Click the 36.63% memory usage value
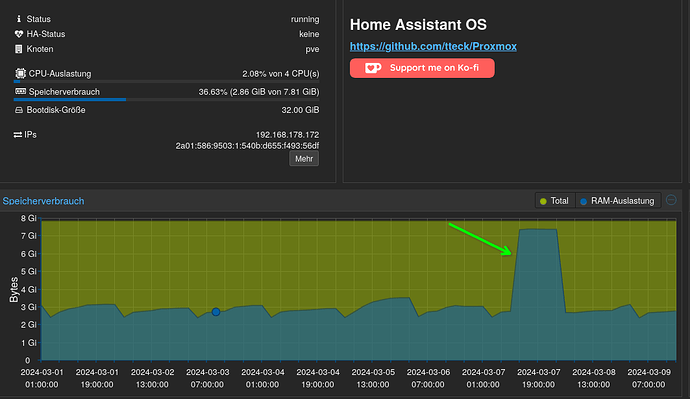 pyautogui.click(x=259, y=92)
